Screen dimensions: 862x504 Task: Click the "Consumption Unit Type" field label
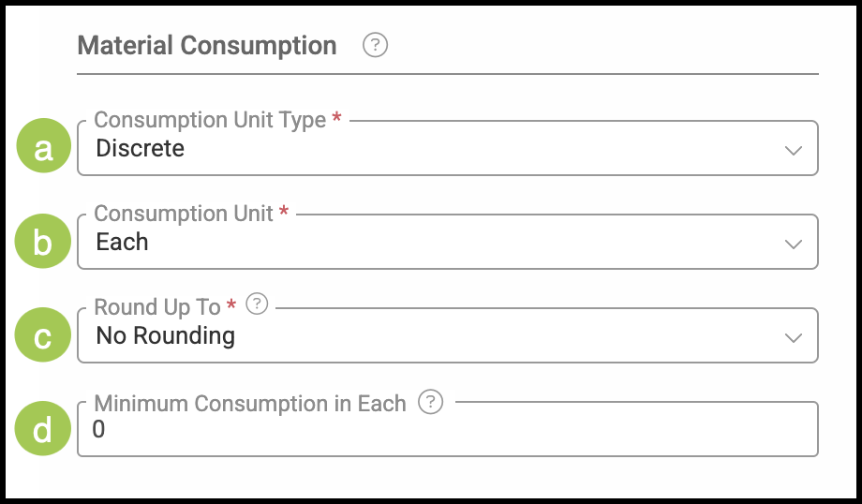210,120
